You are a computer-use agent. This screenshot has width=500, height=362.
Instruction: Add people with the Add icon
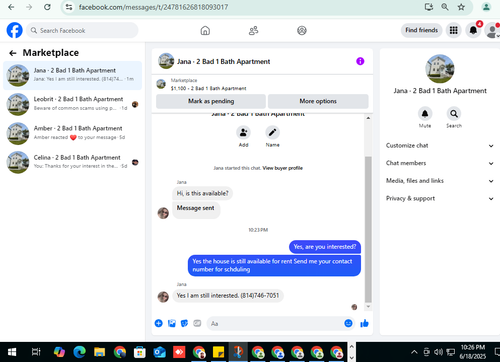(x=243, y=132)
